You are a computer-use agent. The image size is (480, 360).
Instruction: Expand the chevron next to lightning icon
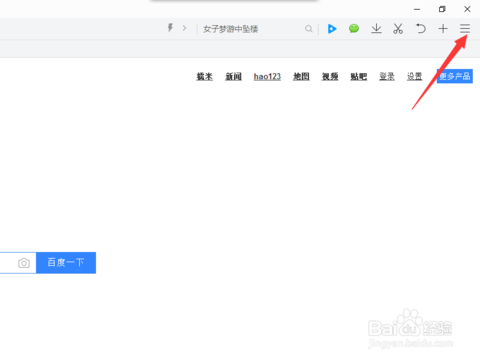[184, 28]
